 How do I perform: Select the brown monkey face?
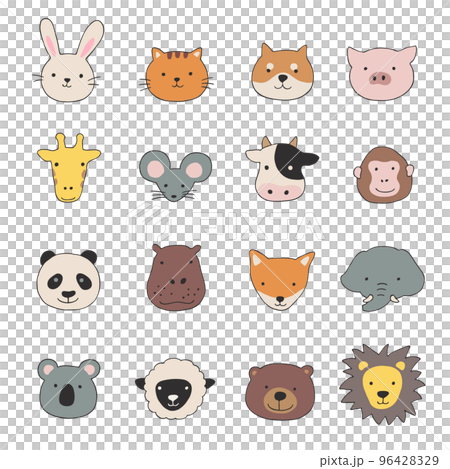(x=384, y=175)
